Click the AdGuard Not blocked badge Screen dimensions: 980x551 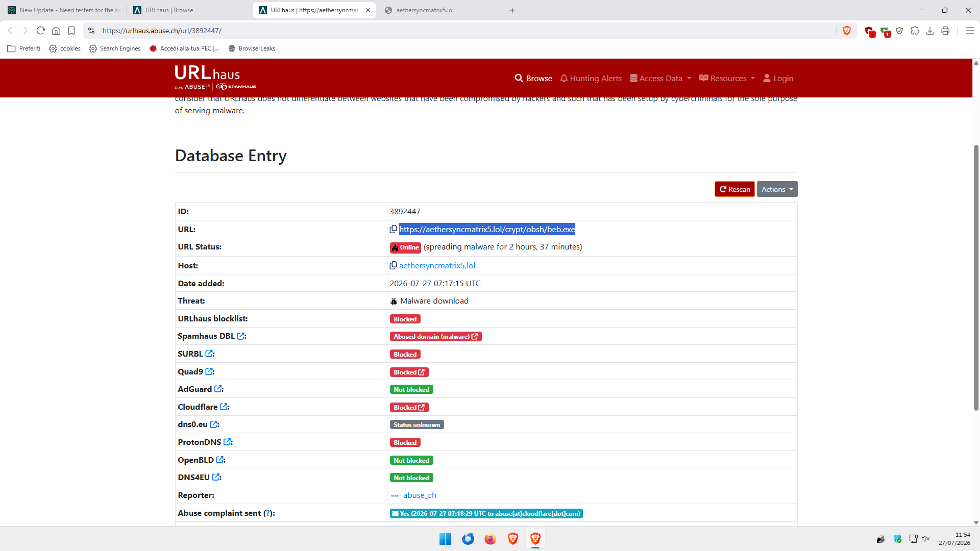(411, 389)
